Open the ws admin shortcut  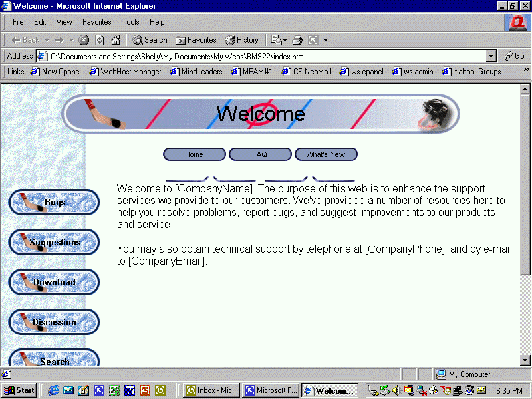click(412, 72)
